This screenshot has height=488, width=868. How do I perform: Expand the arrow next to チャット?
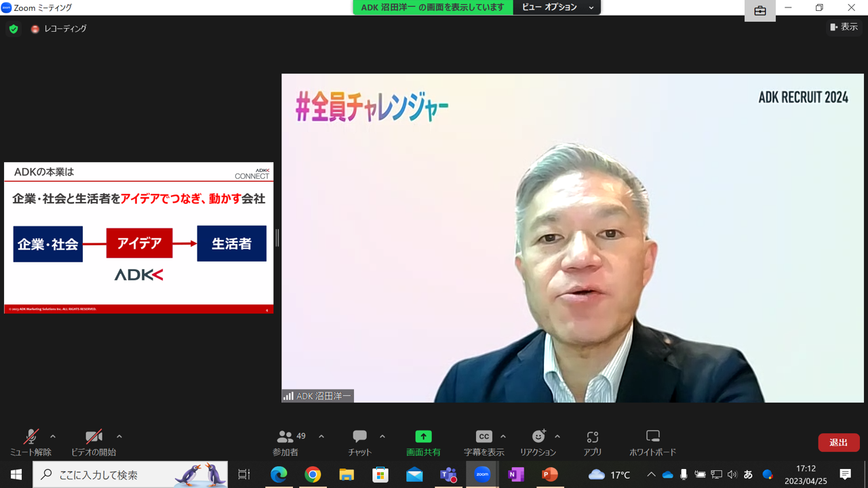tap(382, 436)
